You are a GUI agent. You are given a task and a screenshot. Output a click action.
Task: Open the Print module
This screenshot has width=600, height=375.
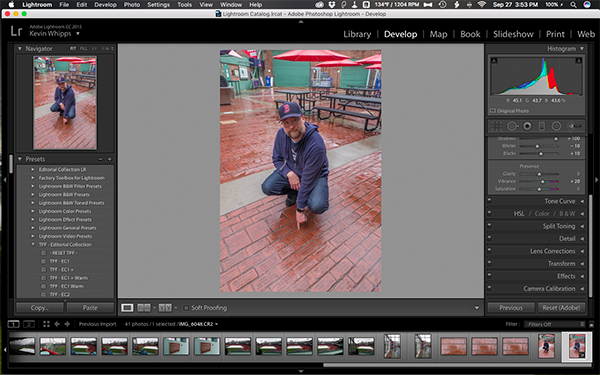point(555,34)
